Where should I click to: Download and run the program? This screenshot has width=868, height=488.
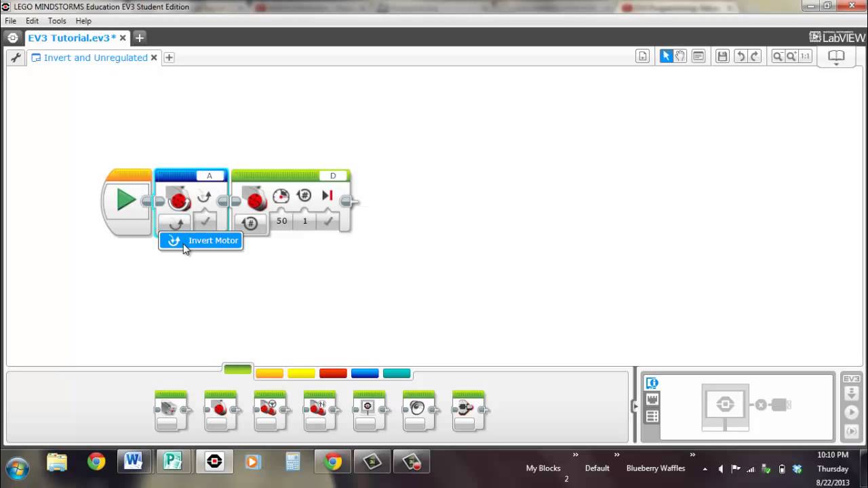coord(851,412)
